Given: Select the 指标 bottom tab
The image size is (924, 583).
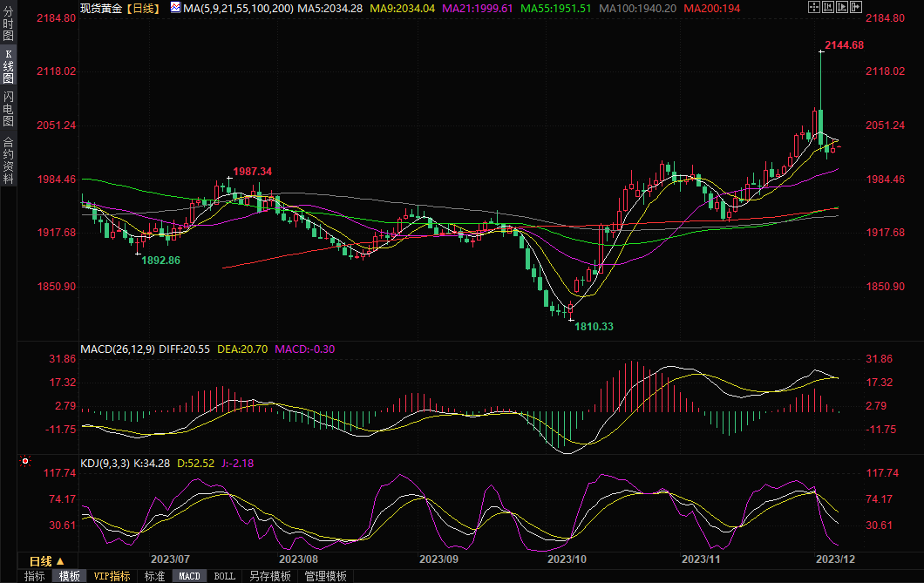Looking at the screenshot, I should click(35, 576).
